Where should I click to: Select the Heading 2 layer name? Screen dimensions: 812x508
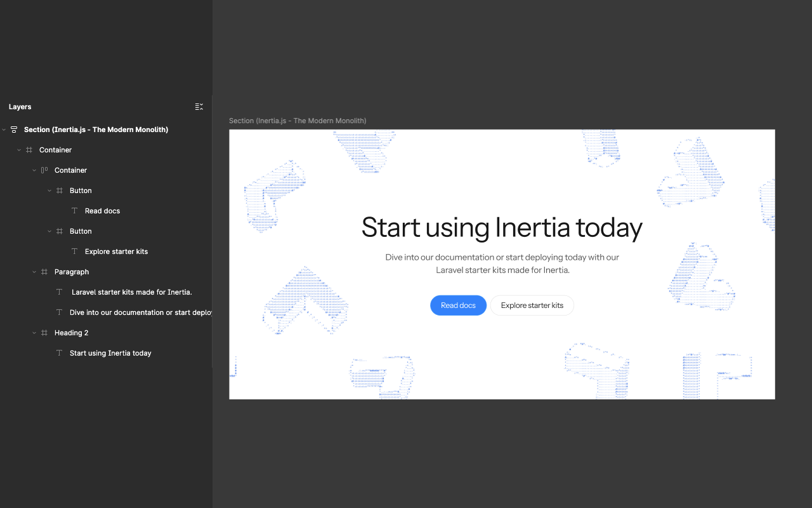tap(71, 333)
